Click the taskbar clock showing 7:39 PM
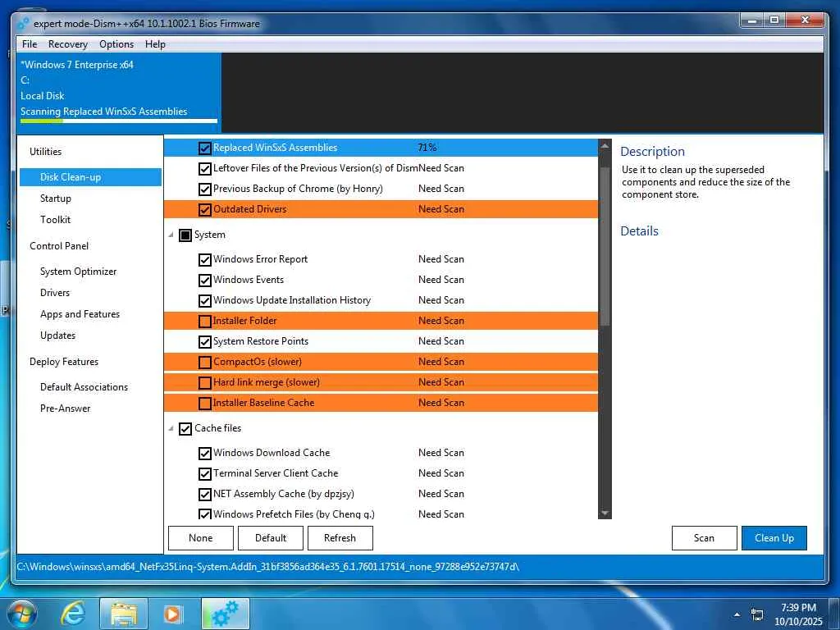Viewport: 840px width, 630px height. click(x=798, y=614)
